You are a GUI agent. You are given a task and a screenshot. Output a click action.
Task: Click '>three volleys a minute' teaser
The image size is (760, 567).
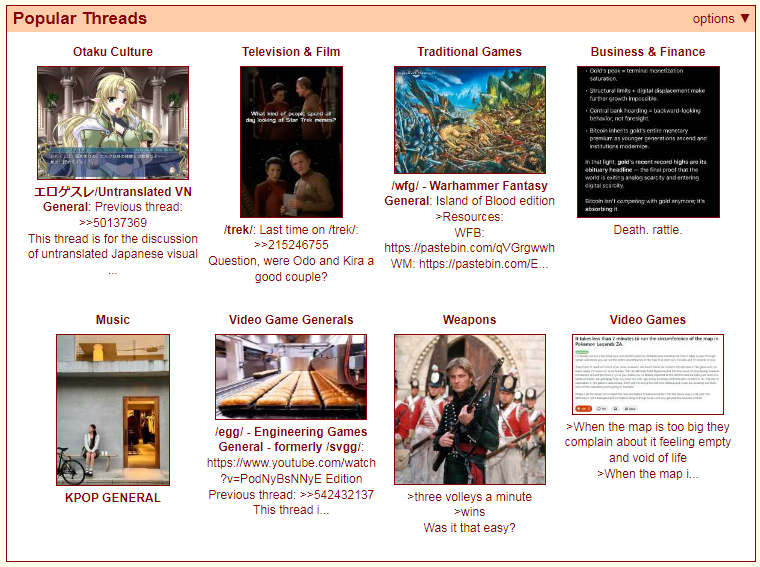pyautogui.click(x=469, y=497)
